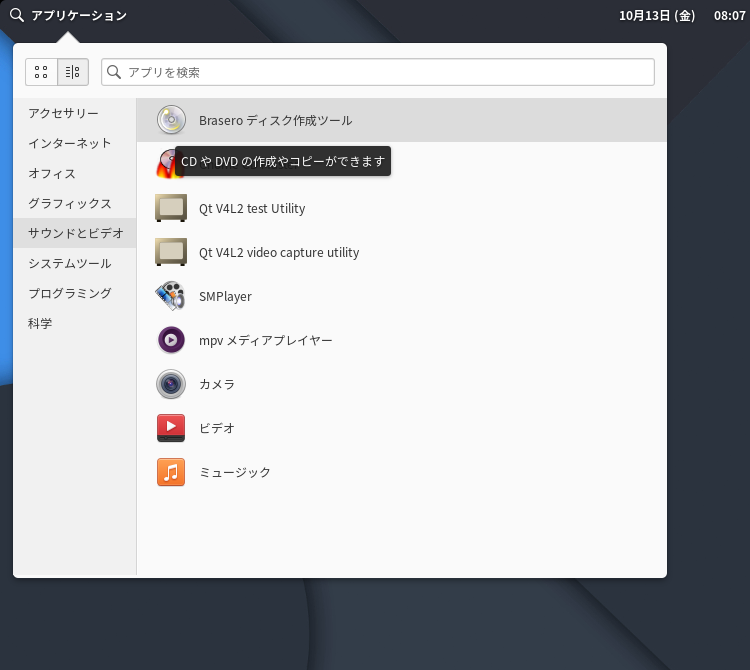This screenshot has height=670, width=750.
Task: Select the 科学 category
Action: 75,323
